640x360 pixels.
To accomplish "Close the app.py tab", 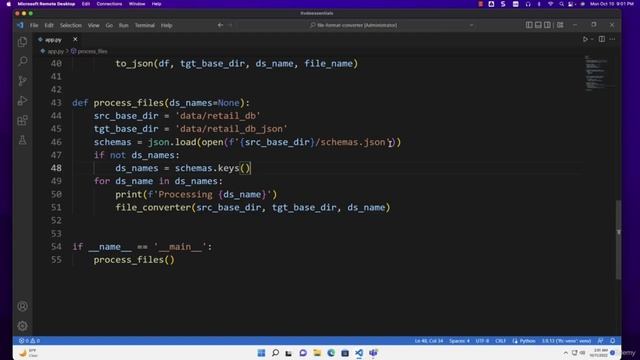I will coord(75,39).
